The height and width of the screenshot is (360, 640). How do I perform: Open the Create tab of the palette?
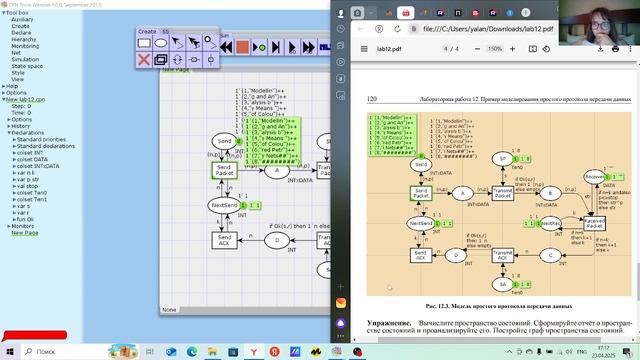(x=147, y=31)
